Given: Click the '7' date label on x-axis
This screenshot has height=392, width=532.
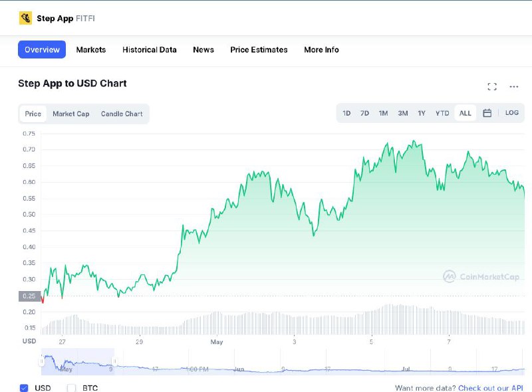Looking at the screenshot, I should 448,342.
